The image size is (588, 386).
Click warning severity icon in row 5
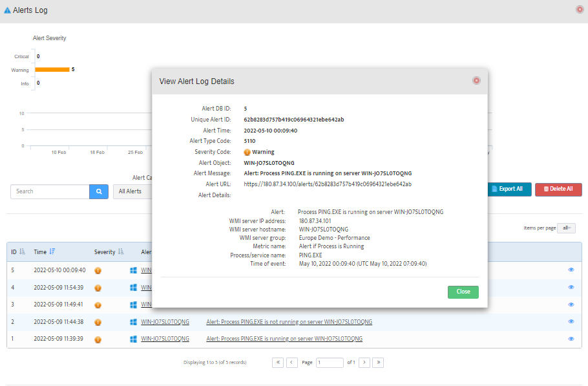pos(98,270)
